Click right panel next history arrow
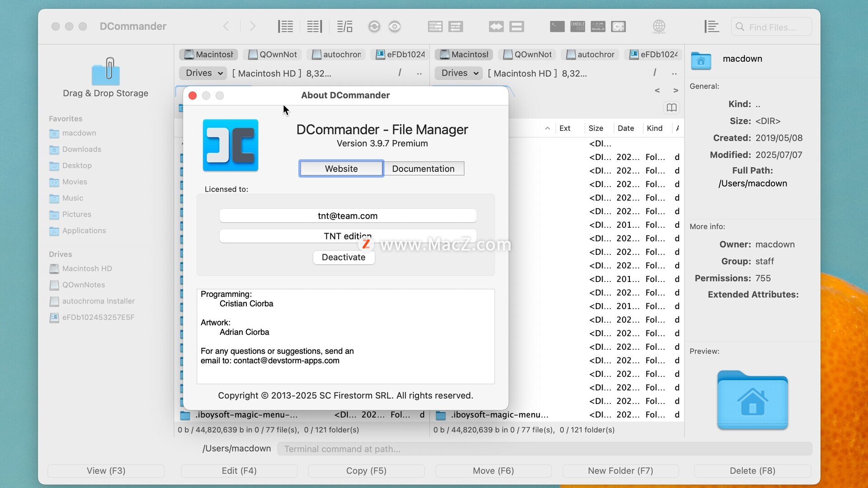This screenshot has width=868, height=488. click(675, 90)
